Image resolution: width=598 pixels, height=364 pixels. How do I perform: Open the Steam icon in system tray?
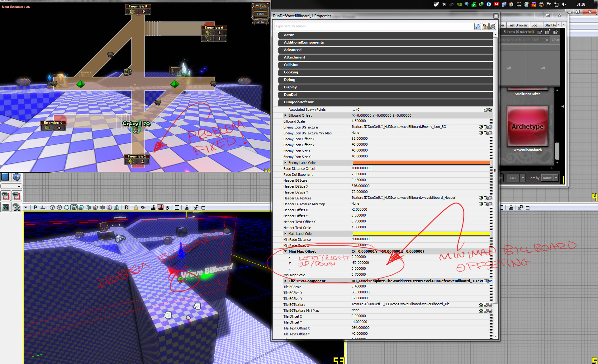[x=437, y=4]
